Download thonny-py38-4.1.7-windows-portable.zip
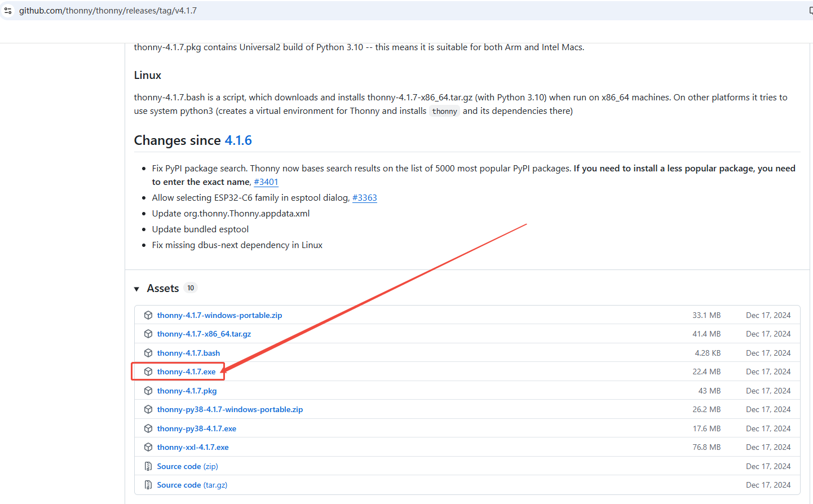This screenshot has height=504, width=813. tap(230, 409)
